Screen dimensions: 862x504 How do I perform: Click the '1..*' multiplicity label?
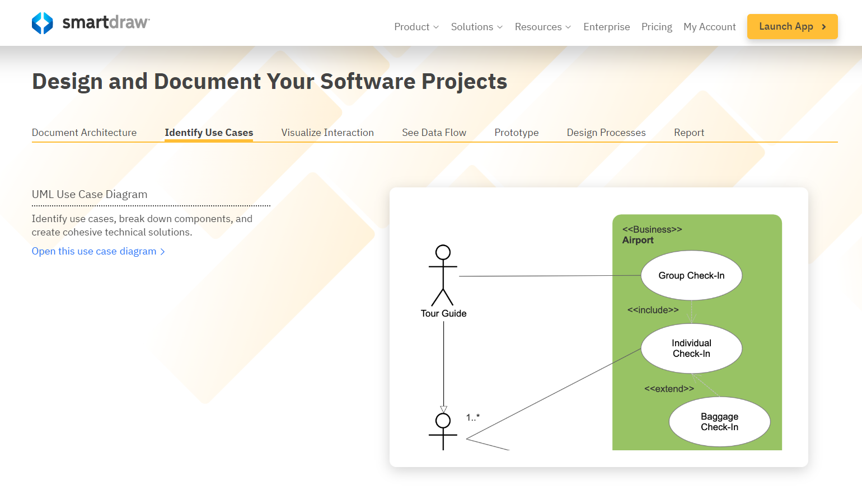[x=473, y=417]
